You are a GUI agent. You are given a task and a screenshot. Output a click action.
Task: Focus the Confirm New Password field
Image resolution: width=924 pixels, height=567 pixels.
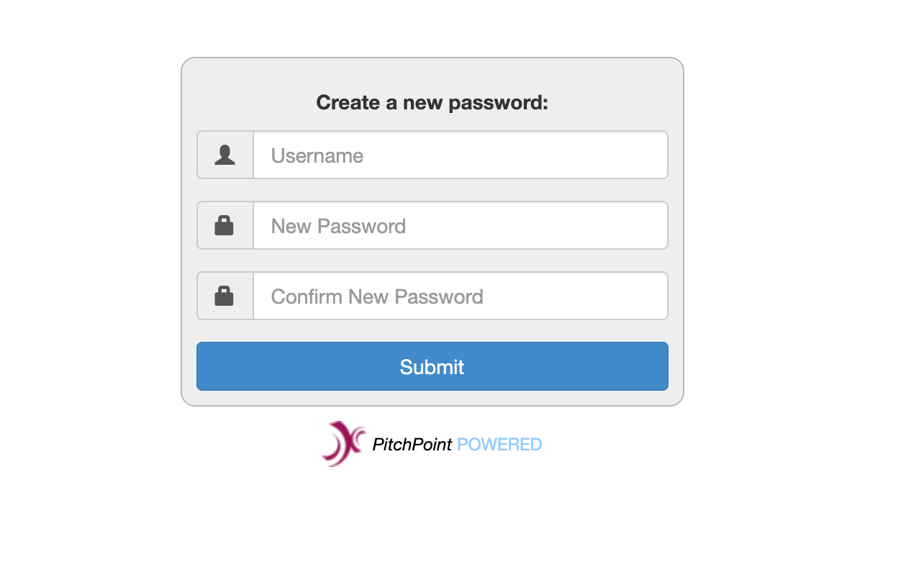[461, 296]
